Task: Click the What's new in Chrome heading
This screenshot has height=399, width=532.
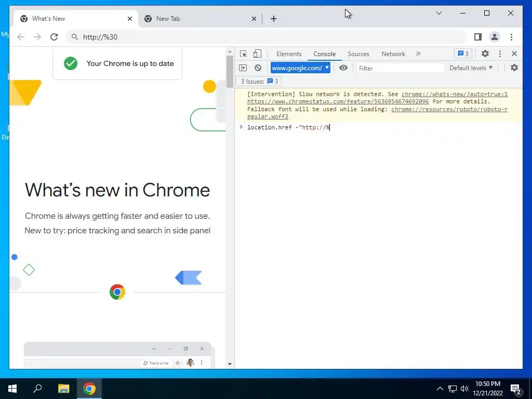Action: (x=117, y=190)
